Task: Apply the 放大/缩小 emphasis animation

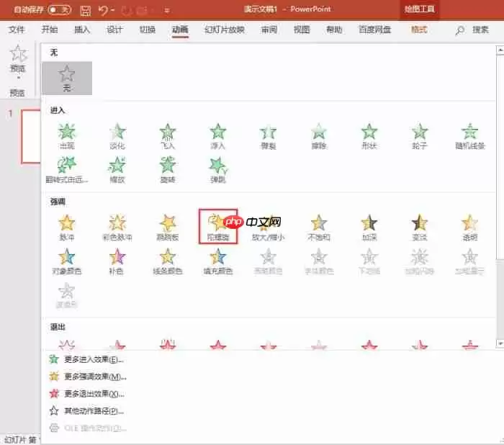Action: click(269, 228)
